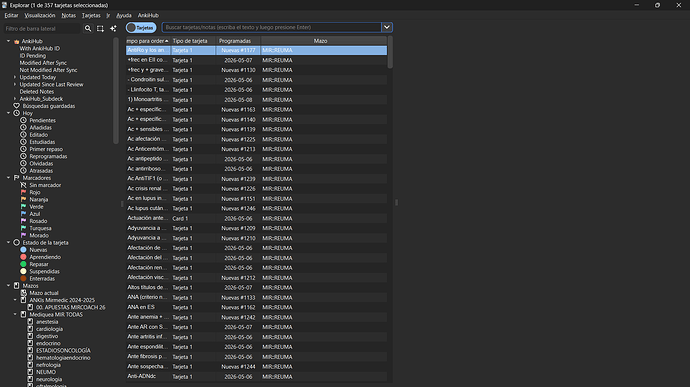This screenshot has width=690, height=387.
Task: Click the deck icon beside nefrologia
Action: (30, 365)
